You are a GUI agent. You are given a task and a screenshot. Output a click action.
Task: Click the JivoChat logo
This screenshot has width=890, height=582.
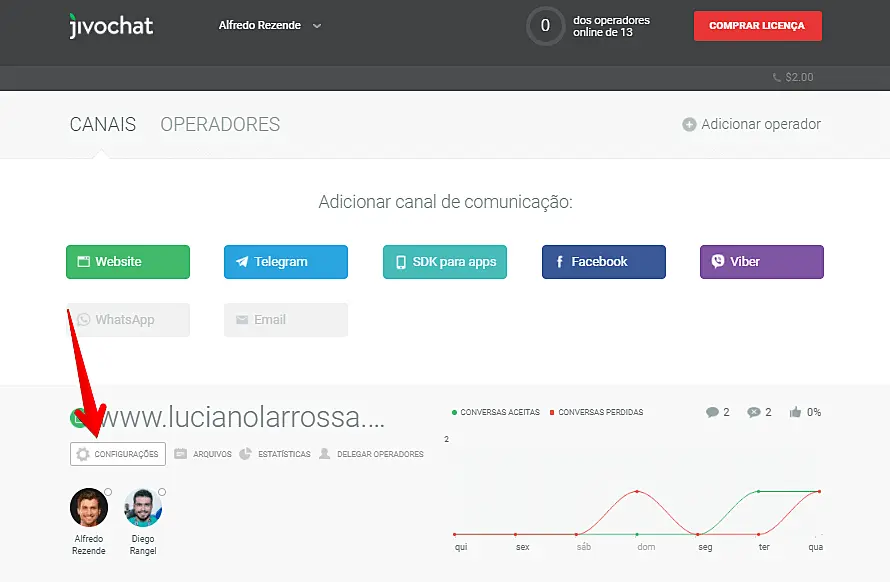[x=110, y=26]
